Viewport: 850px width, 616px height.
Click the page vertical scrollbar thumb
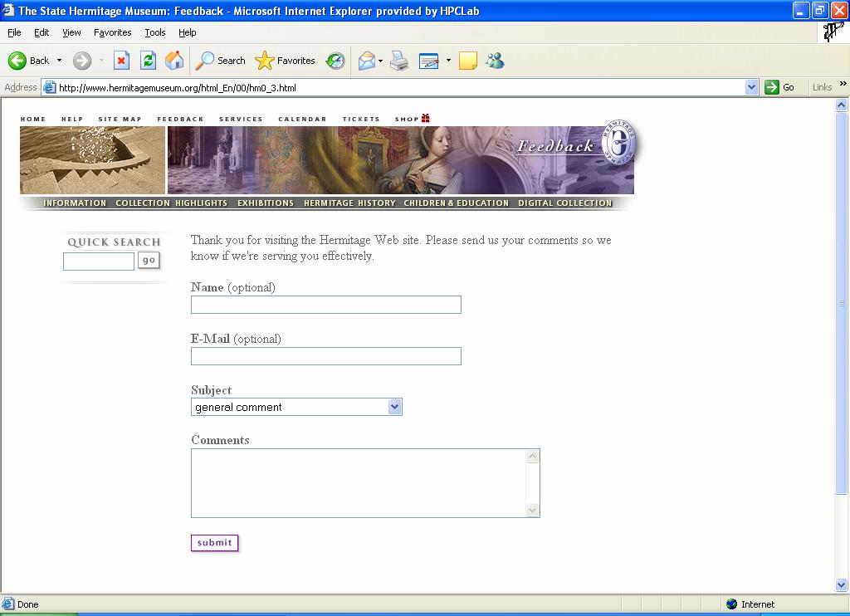pos(842,303)
